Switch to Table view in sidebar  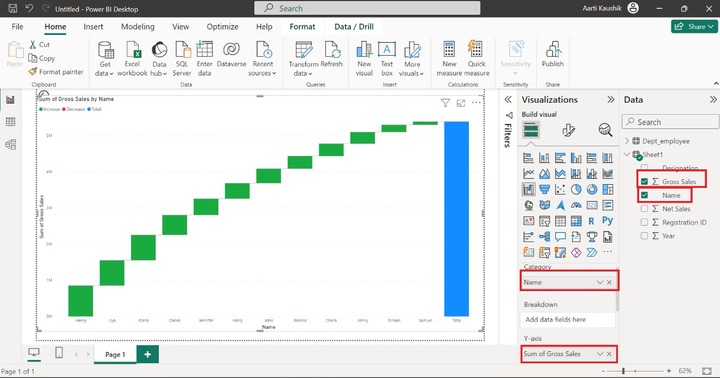(10, 122)
